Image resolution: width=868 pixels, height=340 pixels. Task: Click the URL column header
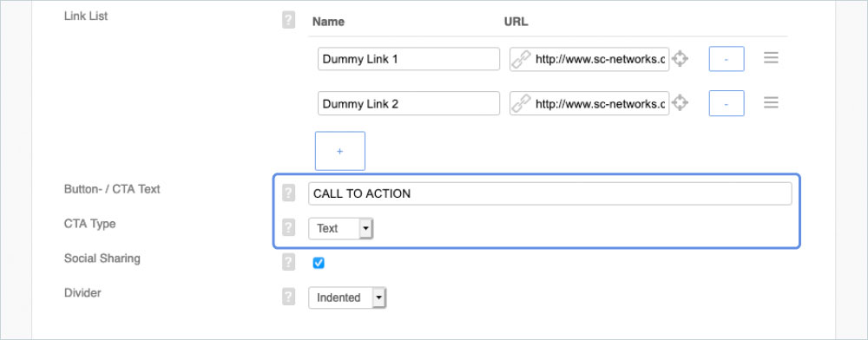(516, 22)
